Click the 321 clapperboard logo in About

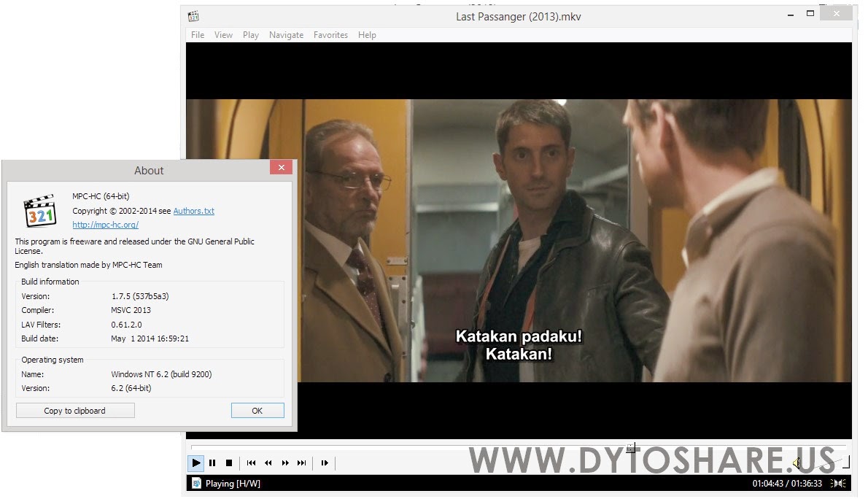tap(40, 210)
